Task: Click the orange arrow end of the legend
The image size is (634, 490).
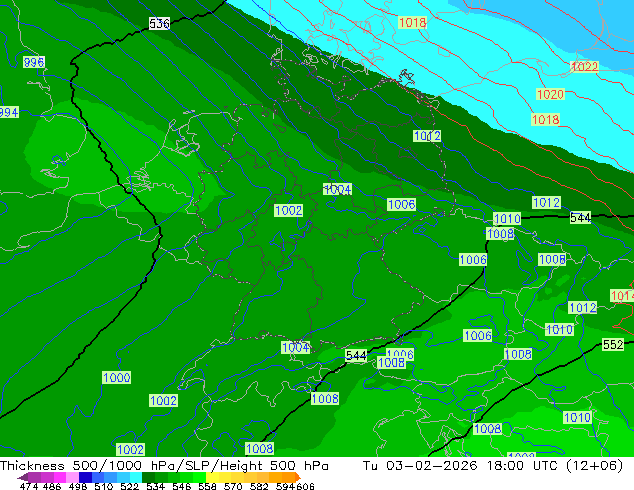Action: (298, 477)
